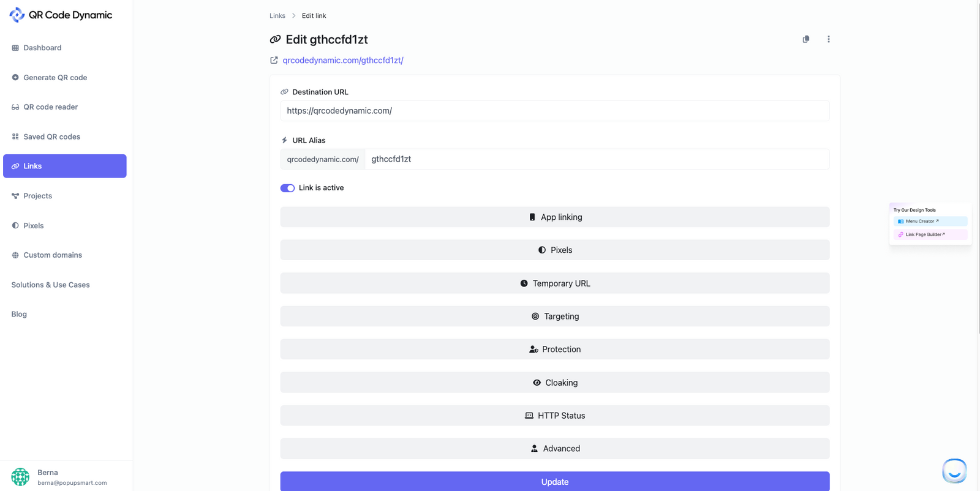
Task: Toggle the 'Link is active' switch off
Action: click(287, 187)
